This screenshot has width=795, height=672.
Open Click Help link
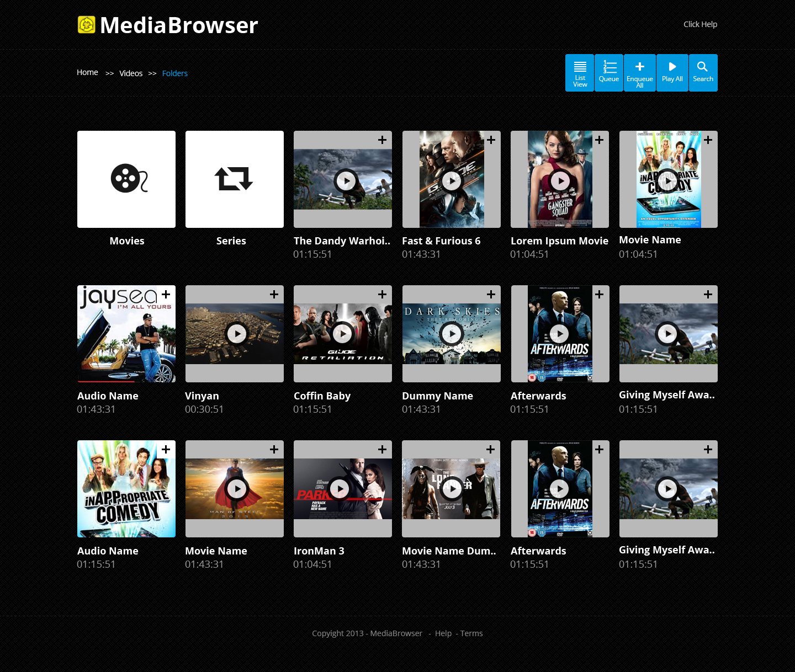(x=700, y=24)
